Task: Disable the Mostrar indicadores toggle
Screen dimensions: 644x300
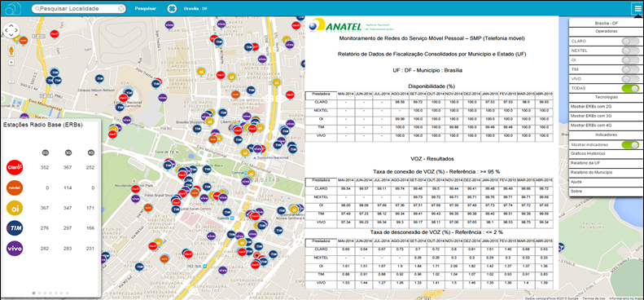Action: coord(630,144)
